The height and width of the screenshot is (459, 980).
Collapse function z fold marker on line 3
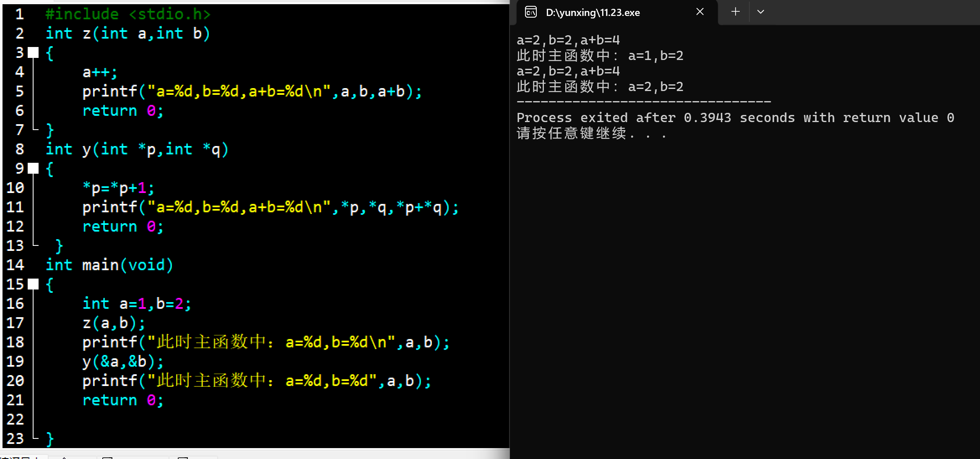33,53
